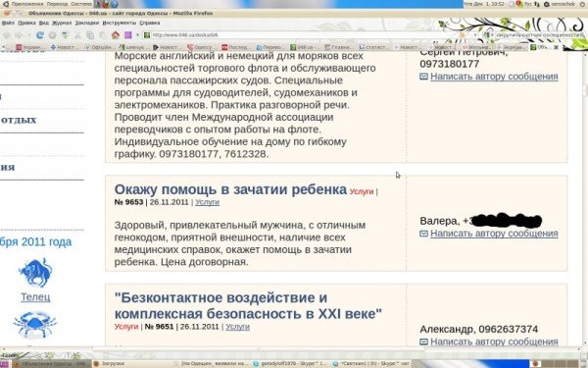Click red 'Услуги' label after ad title
Screen dimensions: 588x368
click(362, 191)
